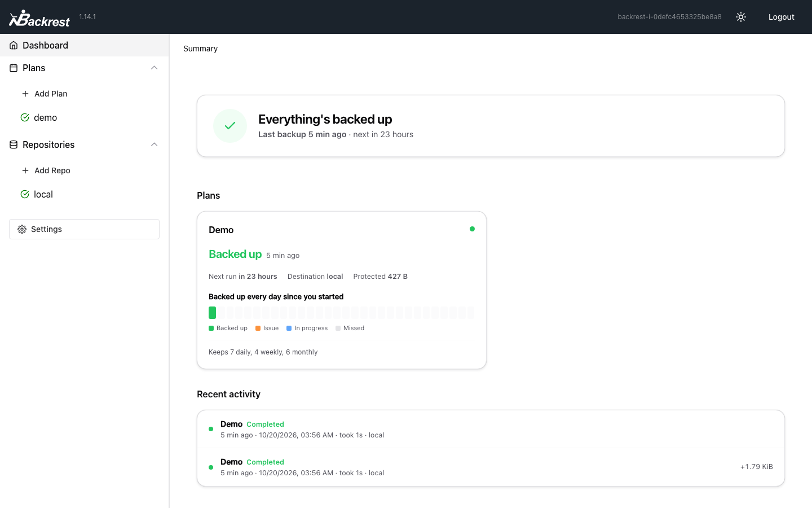Click the Plans calendar icon
The height and width of the screenshot is (508, 812).
[14, 68]
